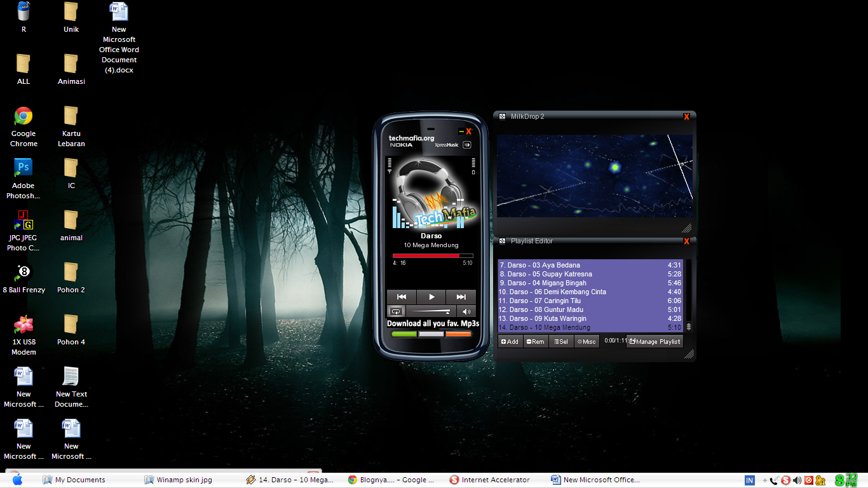Toggle repeat mode on the player
This screenshot has width=868, height=488.
[x=396, y=311]
